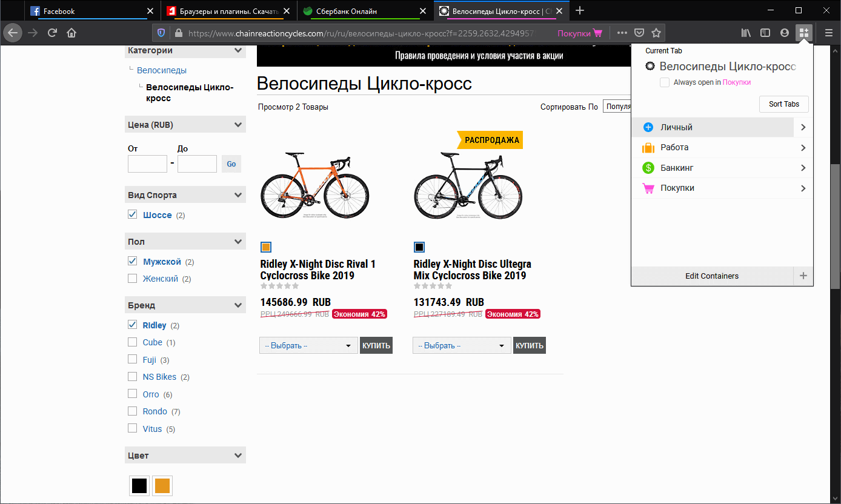
Task: Open page actions three-dot menu
Action: tap(622, 33)
